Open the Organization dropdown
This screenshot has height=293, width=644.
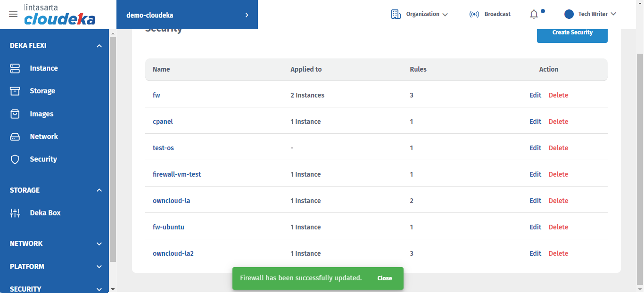[420, 14]
